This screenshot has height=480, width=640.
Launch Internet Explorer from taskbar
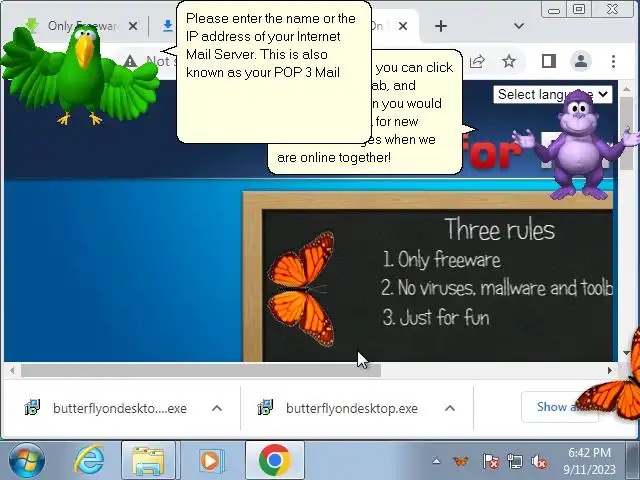pos(89,460)
